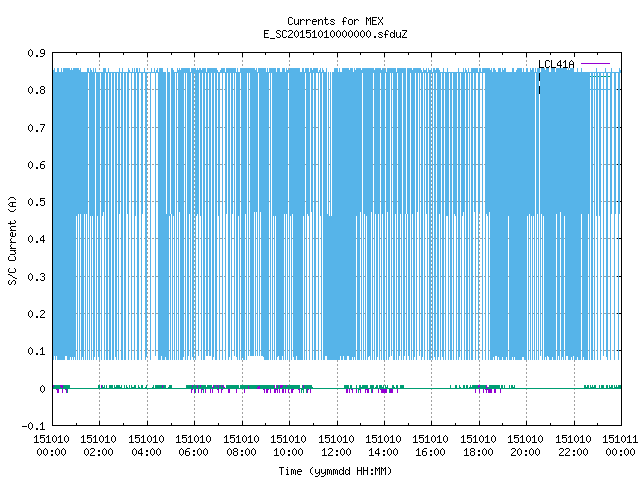Click the LCL41A legend label
Viewport: 640px width, 480px height.
click(x=556, y=64)
